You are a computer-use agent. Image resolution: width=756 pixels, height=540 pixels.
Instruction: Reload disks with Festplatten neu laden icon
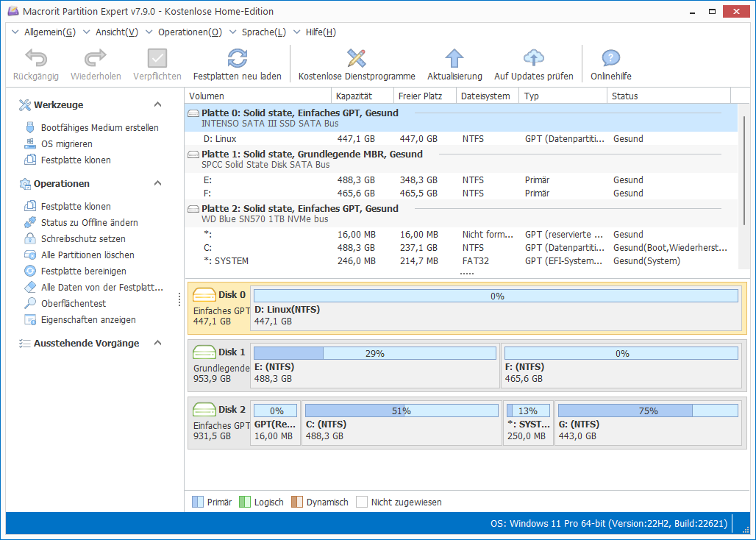[x=238, y=58]
